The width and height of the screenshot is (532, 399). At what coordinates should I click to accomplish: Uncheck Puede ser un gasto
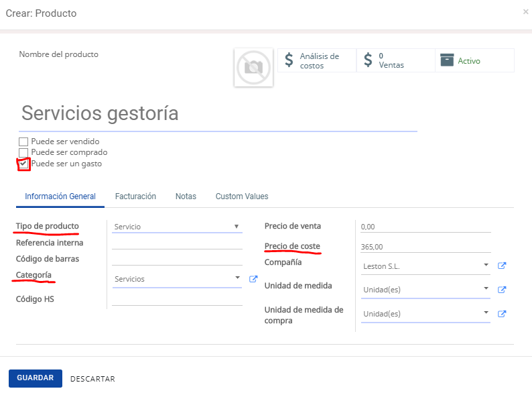[x=23, y=164]
